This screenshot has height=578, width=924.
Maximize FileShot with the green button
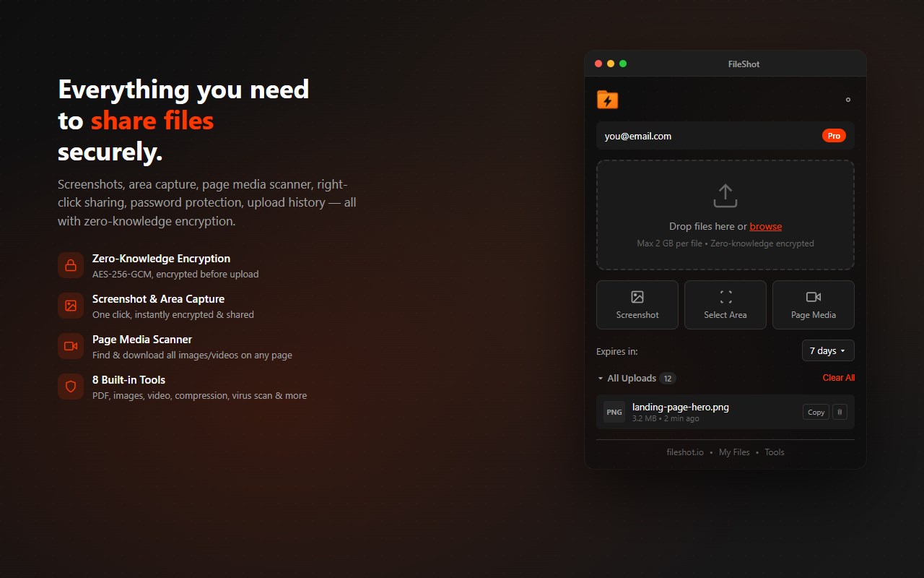tap(623, 64)
